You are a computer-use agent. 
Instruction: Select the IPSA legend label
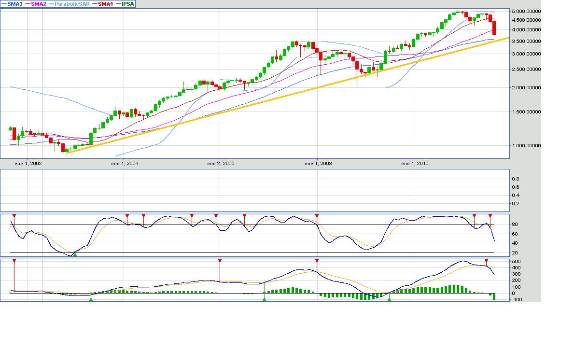click(127, 4)
